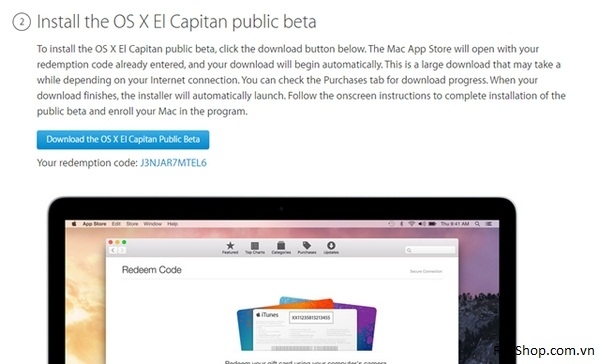Screen dimensions: 600x364
Task: Click the Bluetooth icon in the menu bar
Action: click(401, 224)
